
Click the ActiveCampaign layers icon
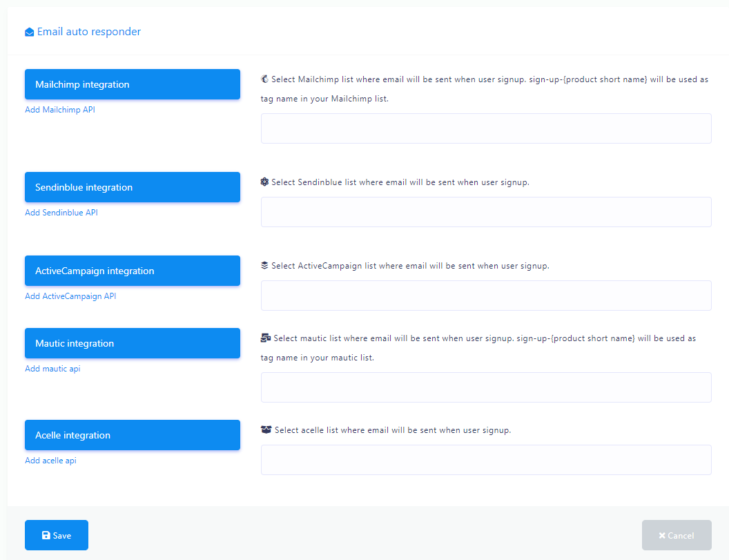click(264, 266)
